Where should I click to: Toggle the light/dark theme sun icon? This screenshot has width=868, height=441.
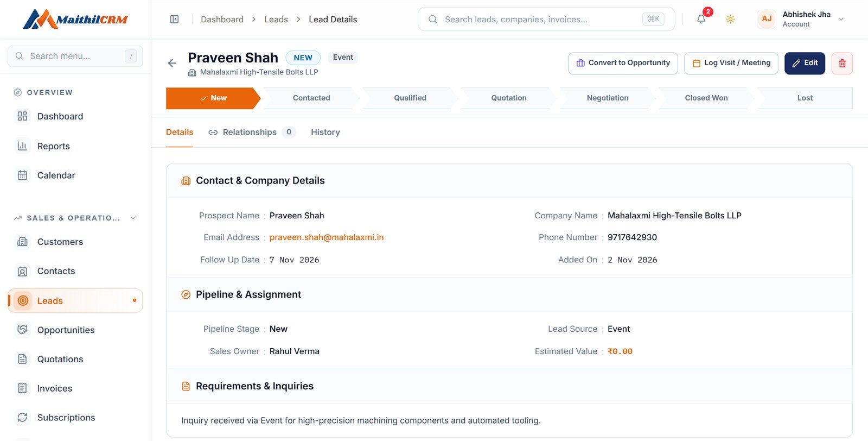point(730,20)
